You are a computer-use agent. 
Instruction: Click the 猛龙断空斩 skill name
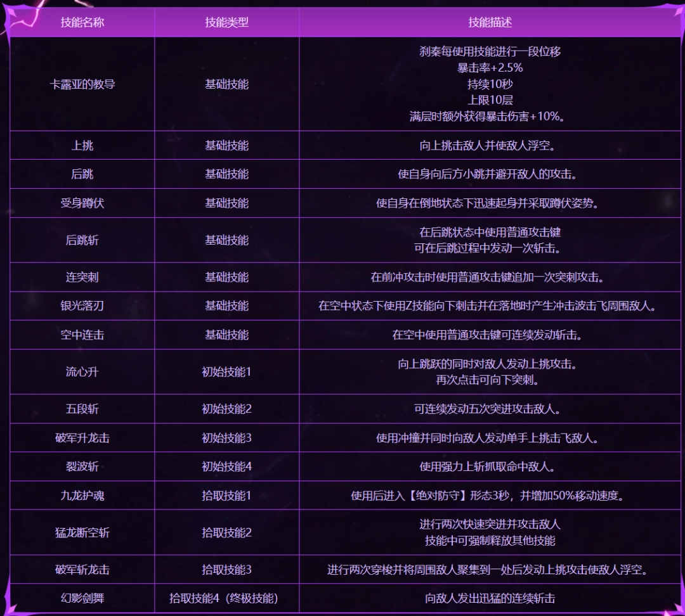click(x=82, y=532)
